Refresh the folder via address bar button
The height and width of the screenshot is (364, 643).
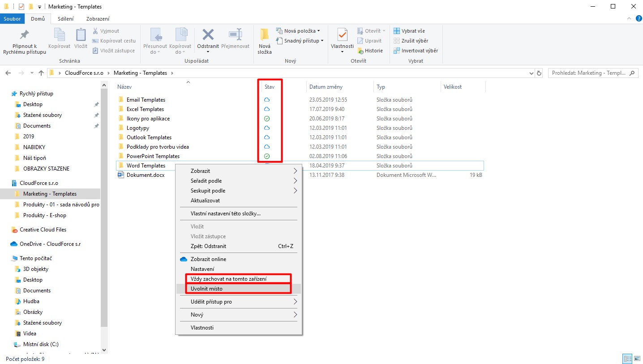coord(539,73)
